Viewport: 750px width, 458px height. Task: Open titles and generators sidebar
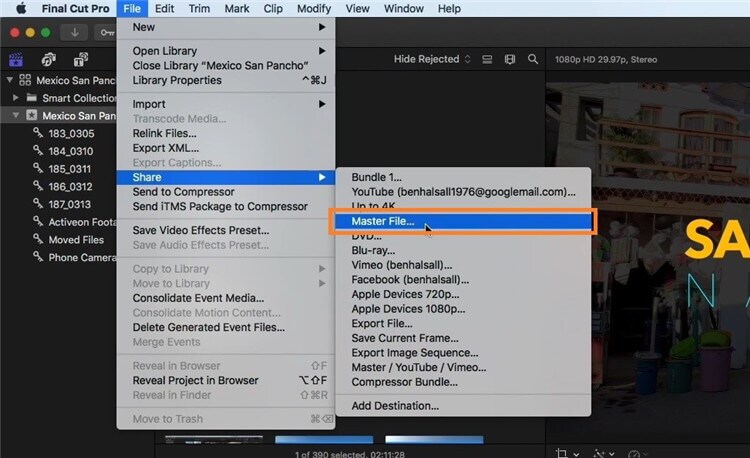click(x=81, y=60)
